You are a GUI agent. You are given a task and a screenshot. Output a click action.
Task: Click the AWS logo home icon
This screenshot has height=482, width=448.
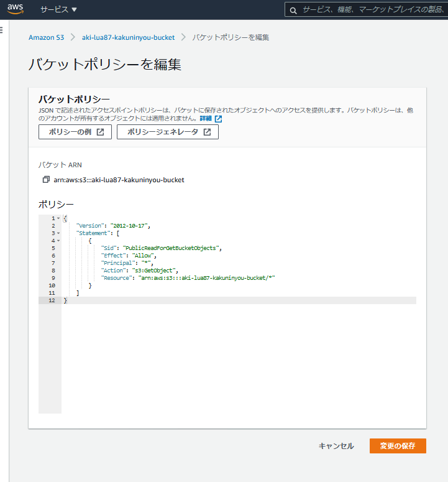point(16,9)
